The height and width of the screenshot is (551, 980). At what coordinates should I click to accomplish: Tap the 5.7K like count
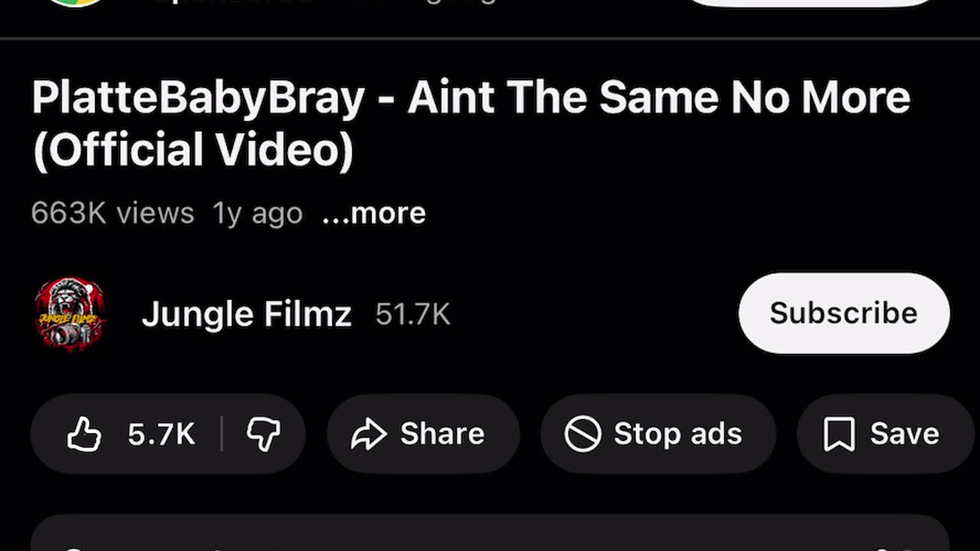[162, 434]
